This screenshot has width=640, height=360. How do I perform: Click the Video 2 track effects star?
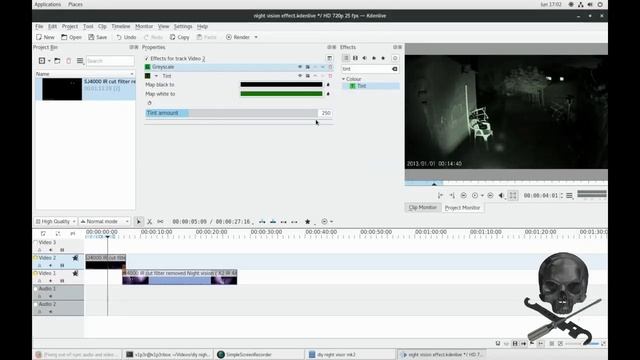pyautogui.click(x=75, y=258)
